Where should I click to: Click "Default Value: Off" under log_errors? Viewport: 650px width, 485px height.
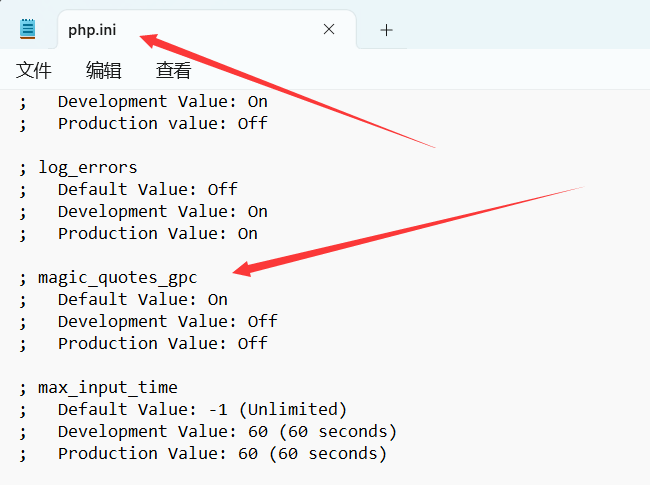click(x=147, y=189)
